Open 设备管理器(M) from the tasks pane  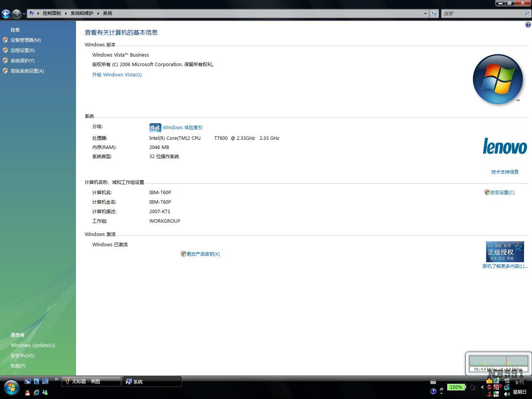pyautogui.click(x=25, y=40)
